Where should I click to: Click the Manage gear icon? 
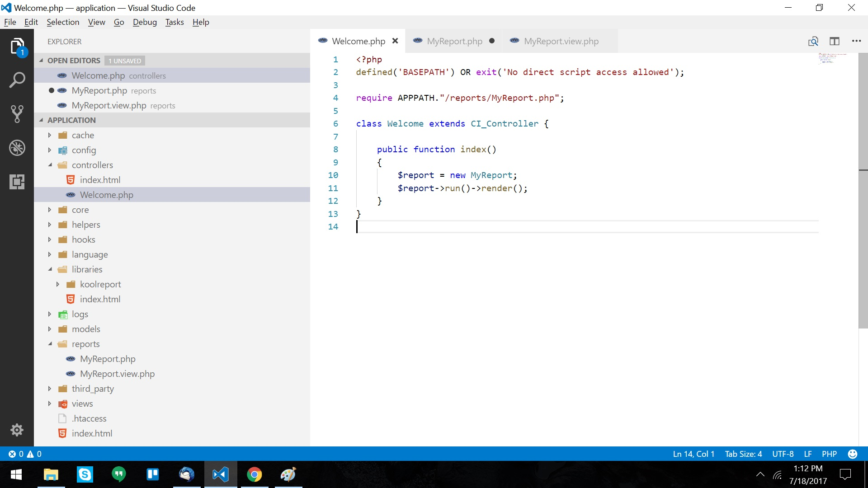(17, 430)
